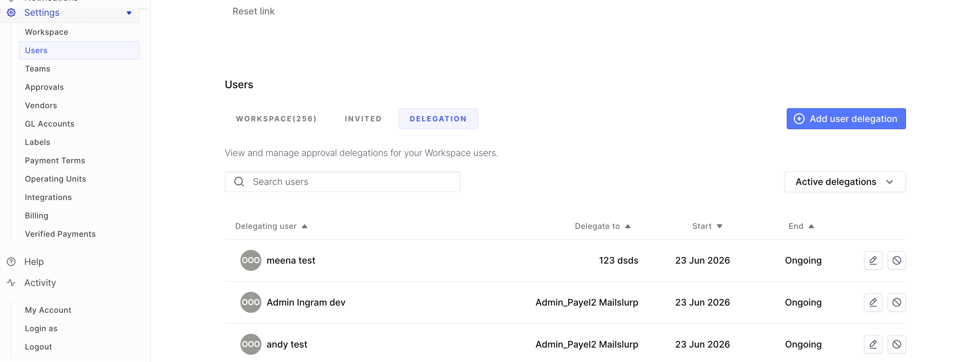Viewport: 980px width, 362px height.
Task: Focus the Search users field
Action: click(342, 182)
